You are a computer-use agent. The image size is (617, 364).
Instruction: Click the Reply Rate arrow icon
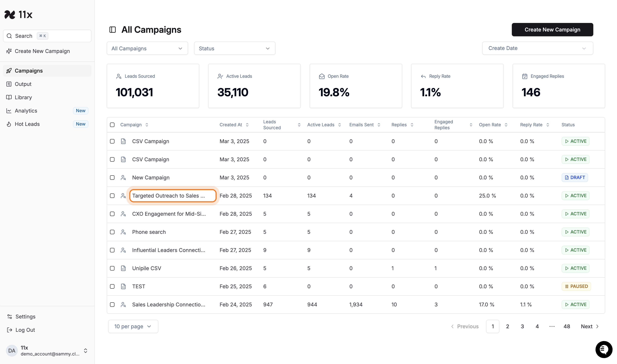click(x=423, y=76)
